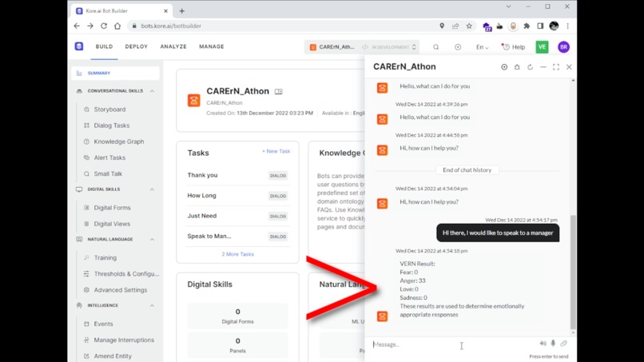Open Digital Forms in the sidebar
The height and width of the screenshot is (362, 644).
coord(112,208)
